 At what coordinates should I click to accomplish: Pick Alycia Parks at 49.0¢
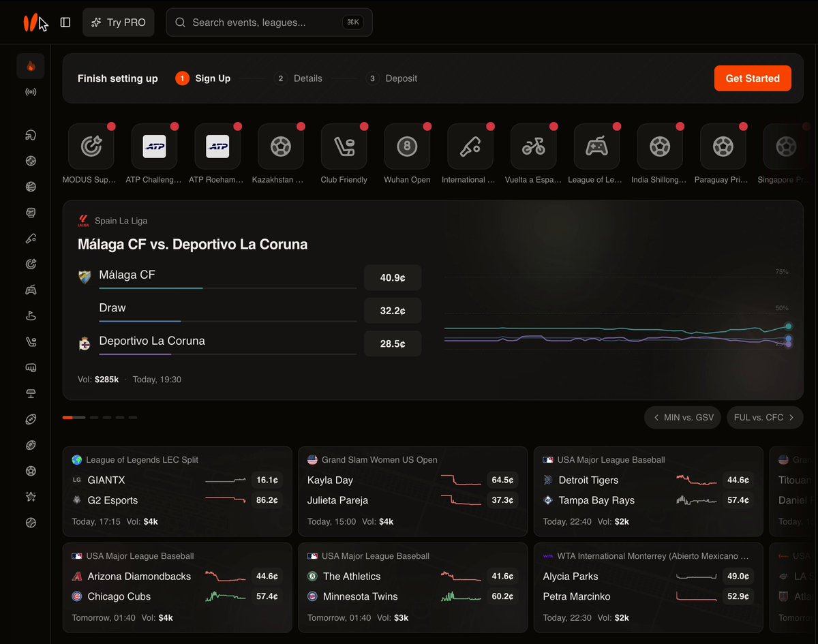point(738,576)
